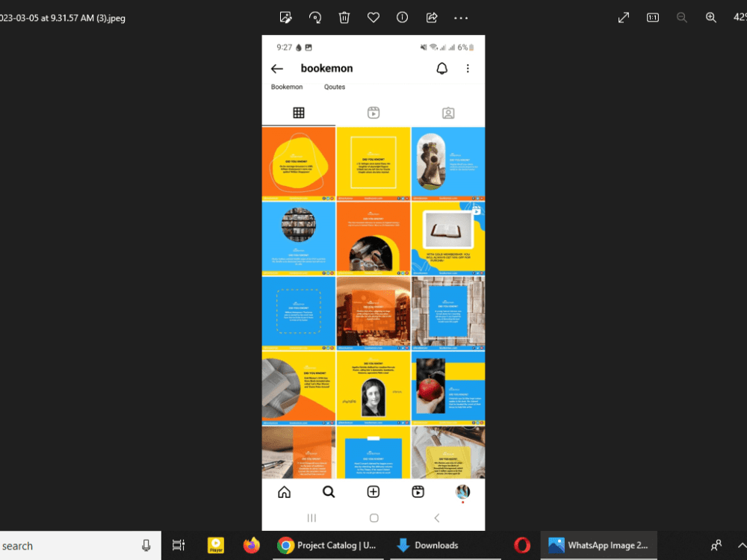The height and width of the screenshot is (560, 747).
Task: Switch to the tagged photos tab
Action: 448,113
